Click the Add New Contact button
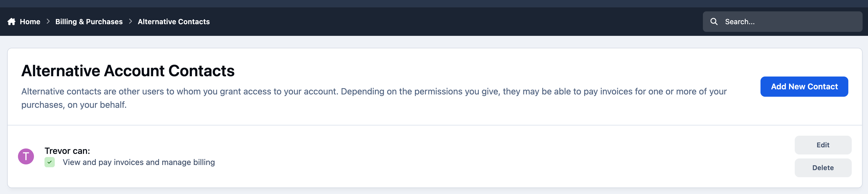This screenshot has height=194, width=868. (804, 86)
